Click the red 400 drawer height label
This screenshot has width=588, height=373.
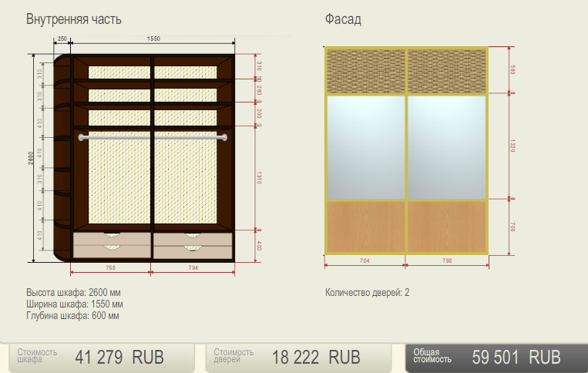(259, 246)
